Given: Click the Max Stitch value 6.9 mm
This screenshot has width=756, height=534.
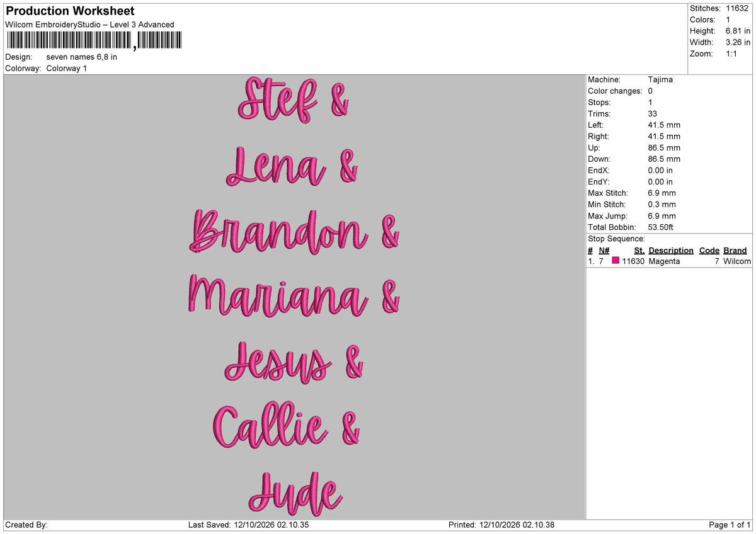Looking at the screenshot, I should [x=661, y=193].
